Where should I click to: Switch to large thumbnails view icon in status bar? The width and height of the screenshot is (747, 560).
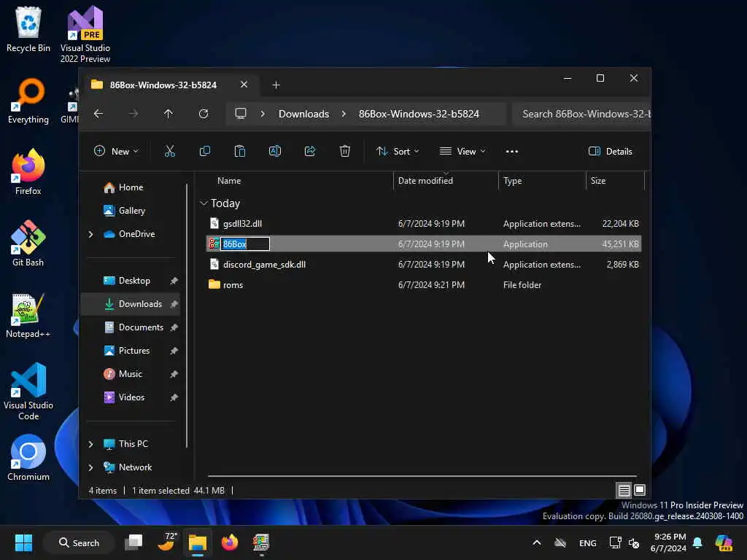click(x=640, y=490)
